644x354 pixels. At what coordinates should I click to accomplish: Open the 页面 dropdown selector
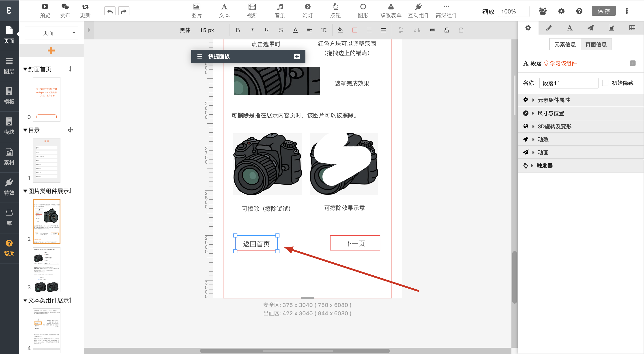pos(51,33)
